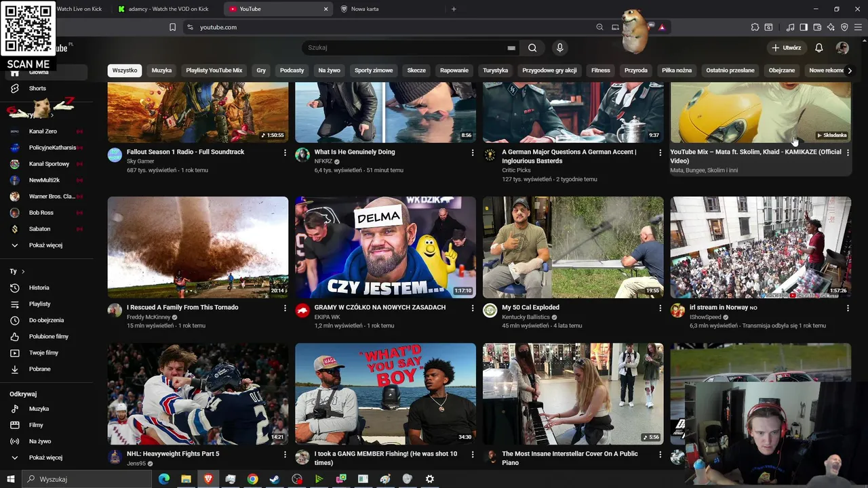
Task: Open Windows Settings gear in taskbar
Action: (x=429, y=479)
